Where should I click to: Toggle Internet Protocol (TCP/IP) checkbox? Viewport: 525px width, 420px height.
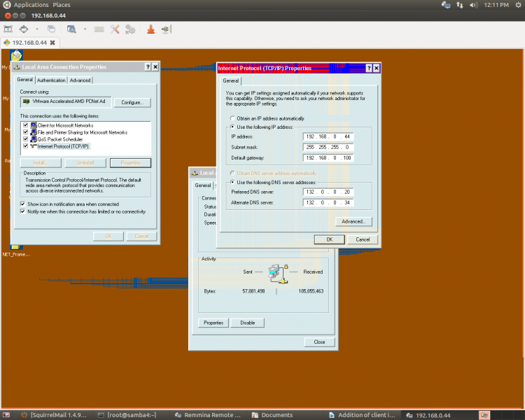(25, 146)
